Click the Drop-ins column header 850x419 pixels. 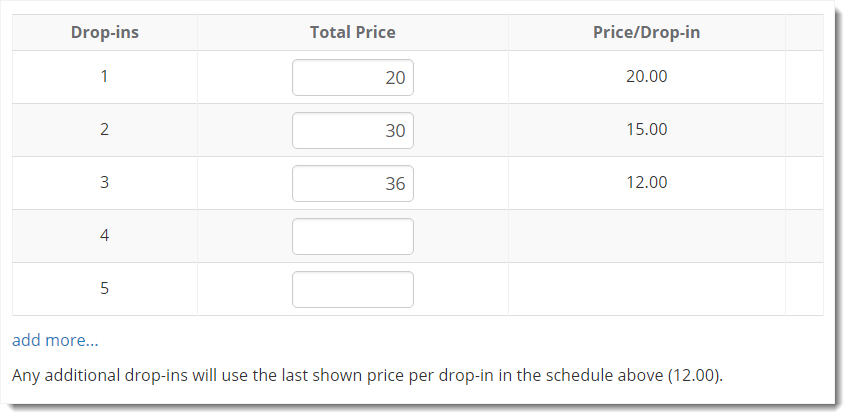[105, 33]
